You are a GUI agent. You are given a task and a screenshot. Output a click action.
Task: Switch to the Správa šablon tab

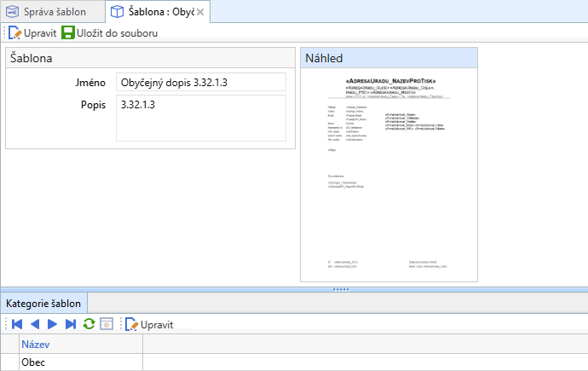pos(51,12)
